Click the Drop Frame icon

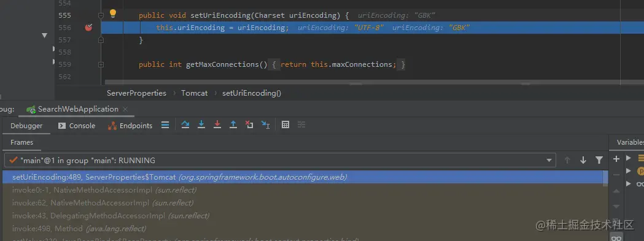[x=249, y=125]
